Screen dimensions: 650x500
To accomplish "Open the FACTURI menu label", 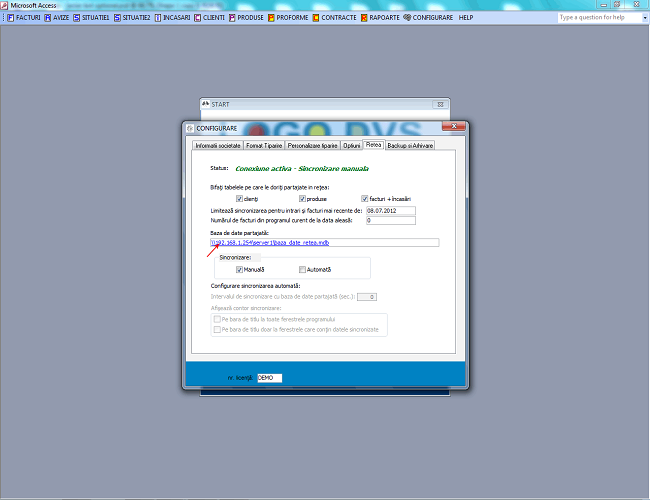I will 28,17.
